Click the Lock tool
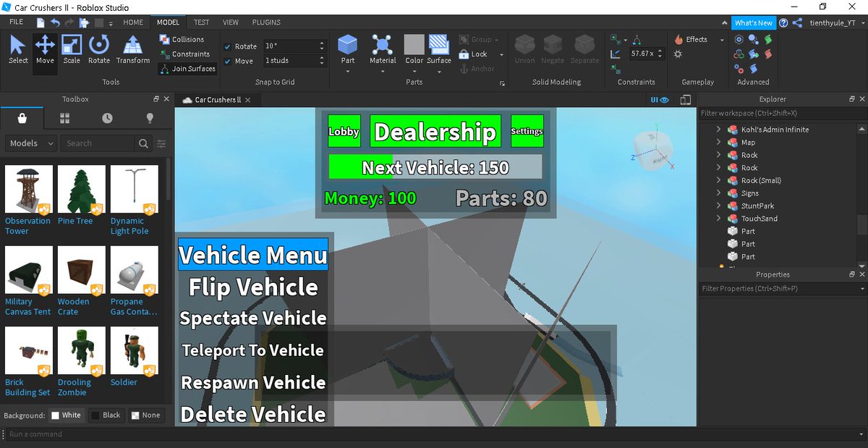Screen dimensions: 868x448 point(473,54)
